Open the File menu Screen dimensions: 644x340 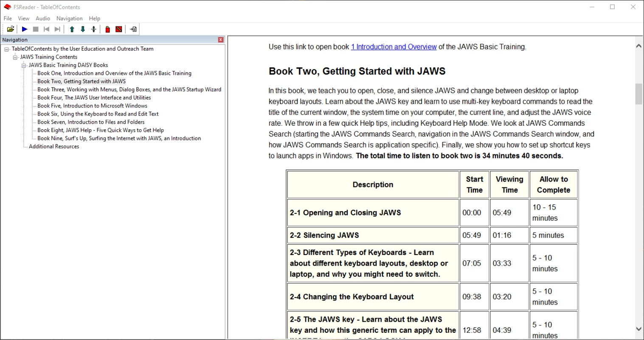[x=8, y=18]
